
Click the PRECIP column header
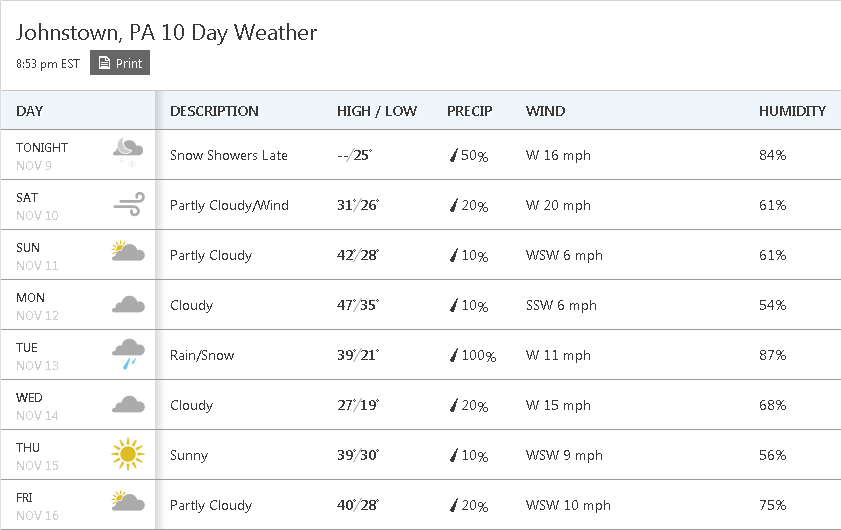click(x=469, y=111)
